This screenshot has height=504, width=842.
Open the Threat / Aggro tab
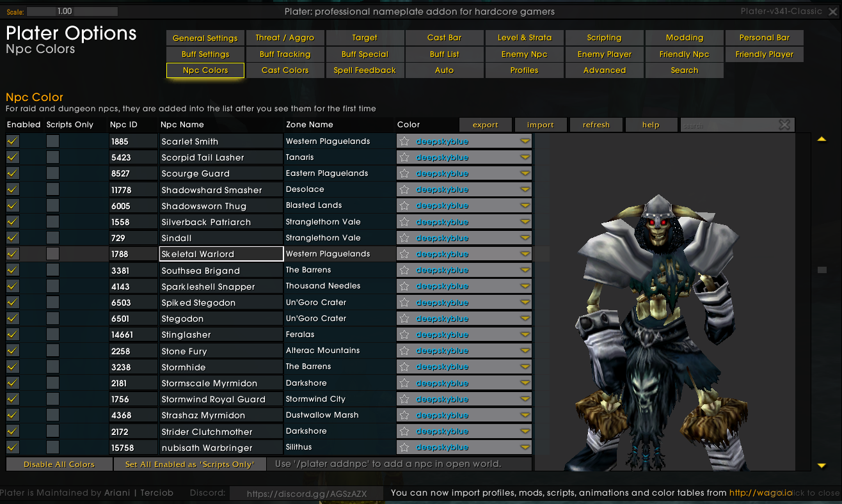pyautogui.click(x=285, y=38)
